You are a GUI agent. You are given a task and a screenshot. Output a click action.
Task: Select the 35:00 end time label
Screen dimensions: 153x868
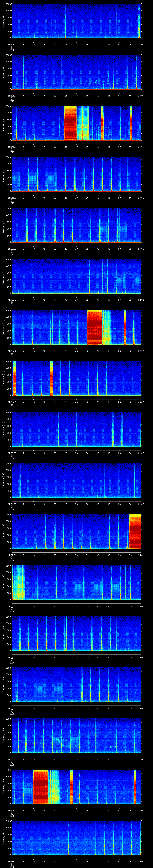coord(141,657)
